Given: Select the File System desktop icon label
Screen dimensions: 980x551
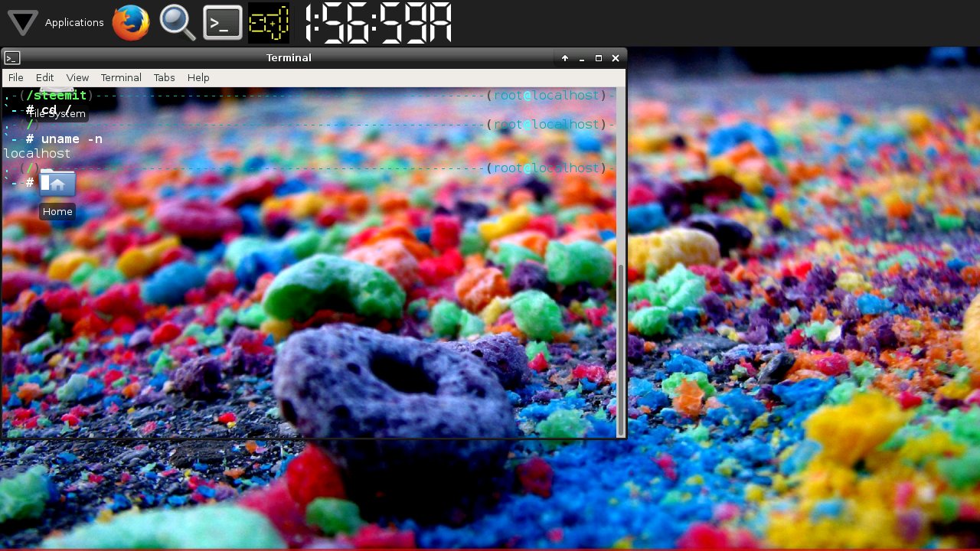Looking at the screenshot, I should click(57, 114).
